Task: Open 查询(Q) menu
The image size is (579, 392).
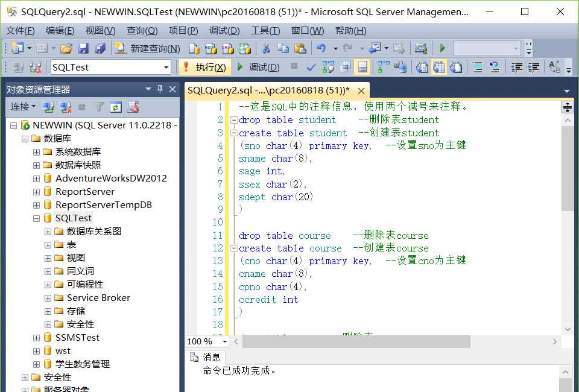Action: click(x=142, y=31)
